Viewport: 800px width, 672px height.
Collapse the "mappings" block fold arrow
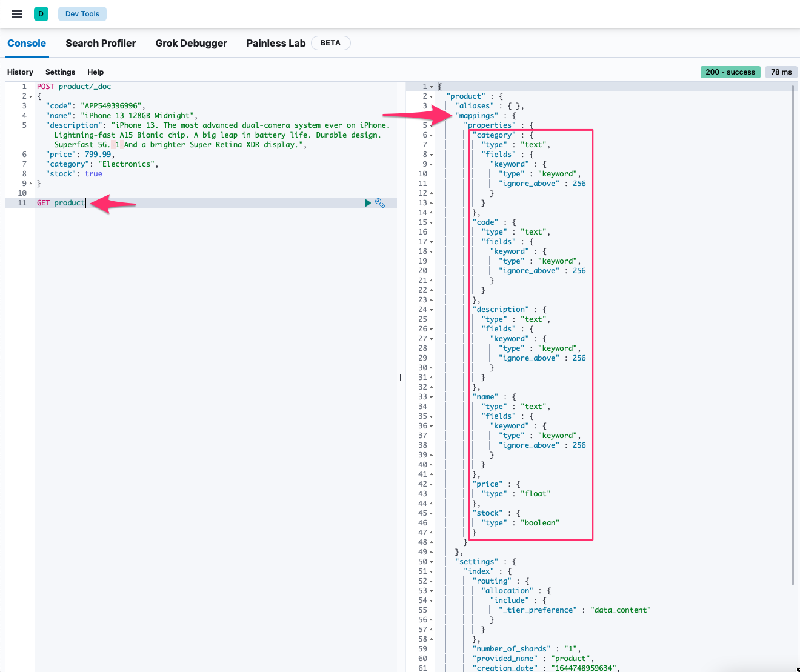coord(432,116)
